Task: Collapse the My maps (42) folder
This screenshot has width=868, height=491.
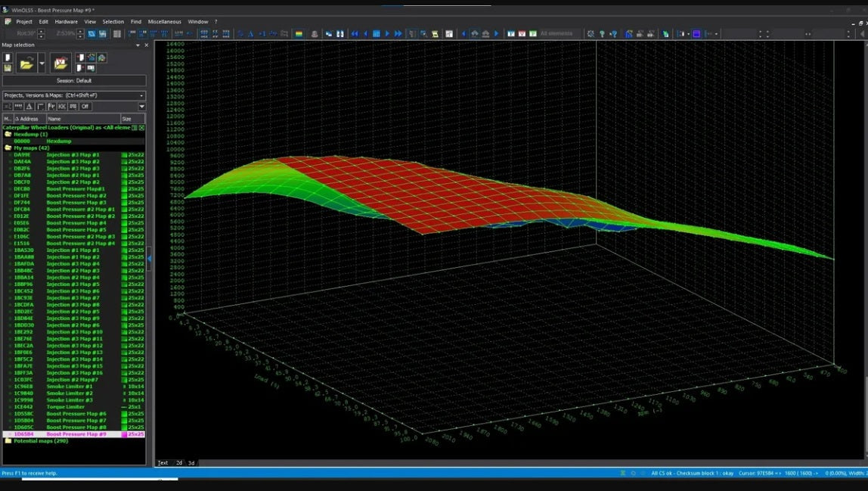Action: pos(8,148)
